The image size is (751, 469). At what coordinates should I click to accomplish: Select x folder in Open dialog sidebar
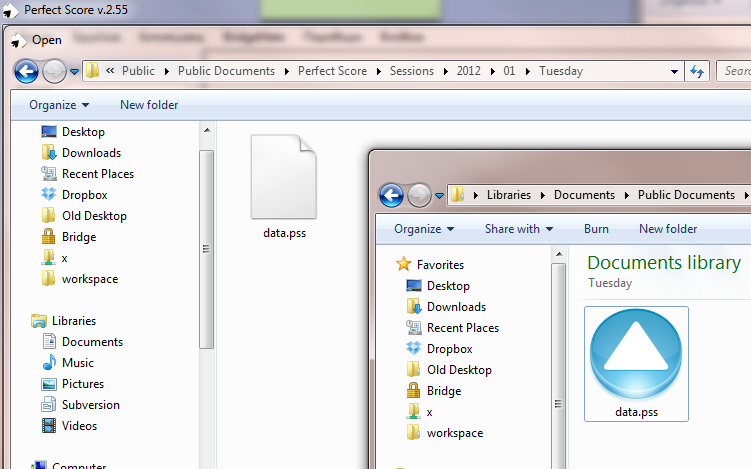coord(54,258)
